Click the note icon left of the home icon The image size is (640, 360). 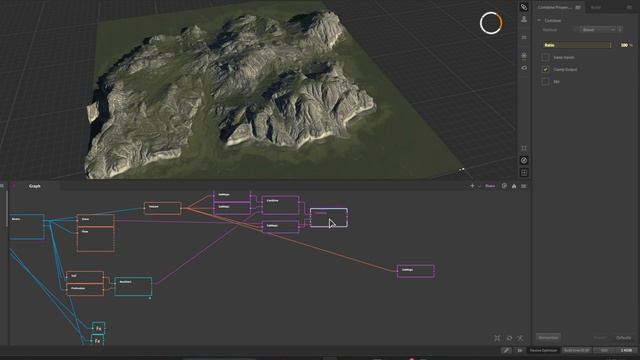(504, 186)
